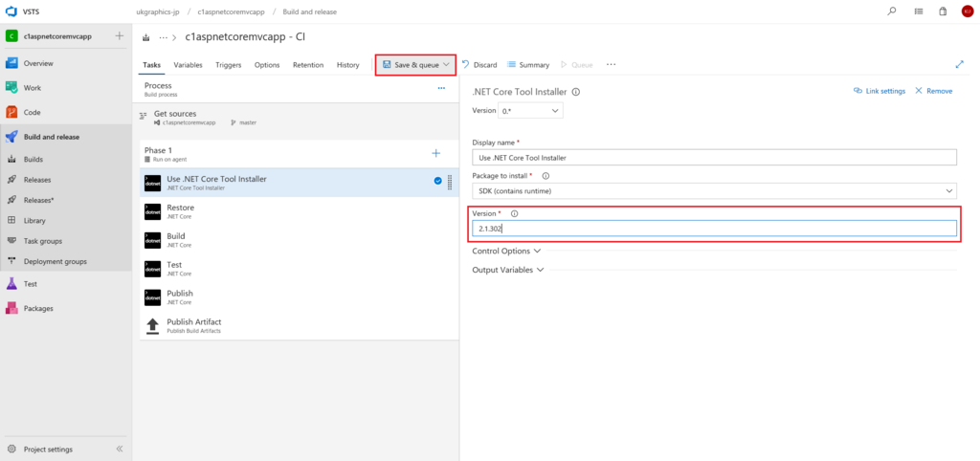The width and height of the screenshot is (980, 461).
Task: Click the breadcrumb ellipsis before pipeline name
Action: 163,37
